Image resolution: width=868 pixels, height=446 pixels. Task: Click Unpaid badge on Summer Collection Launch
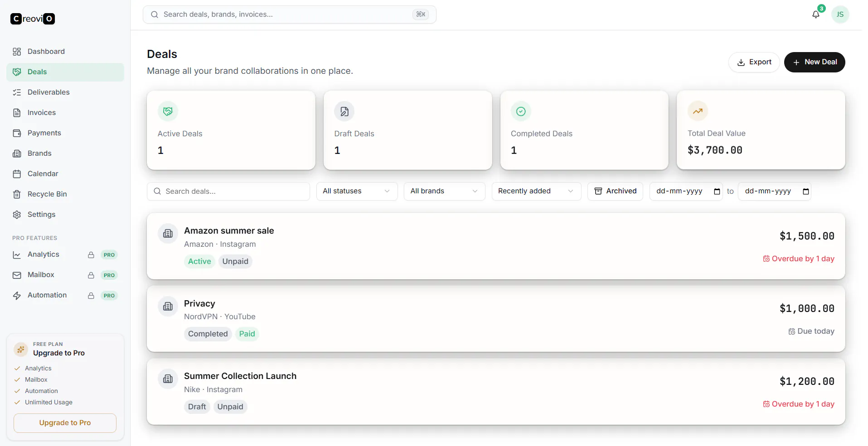[230, 407]
